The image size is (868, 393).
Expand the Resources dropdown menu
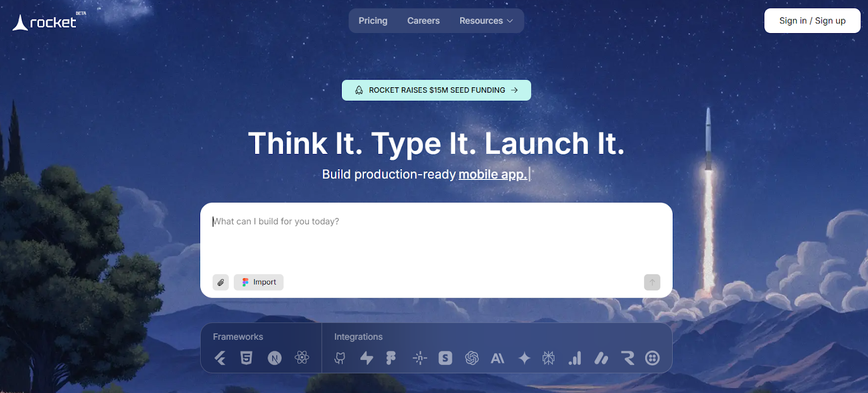click(486, 21)
